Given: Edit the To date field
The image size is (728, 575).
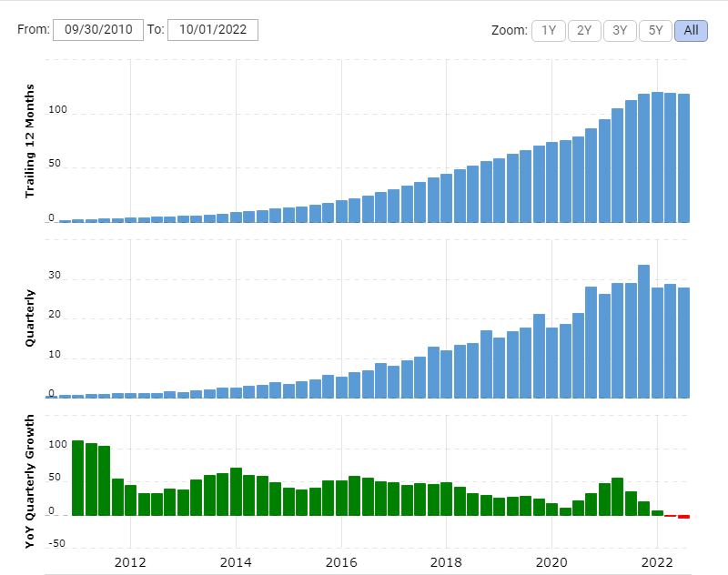Looking at the screenshot, I should pyautogui.click(x=213, y=30).
